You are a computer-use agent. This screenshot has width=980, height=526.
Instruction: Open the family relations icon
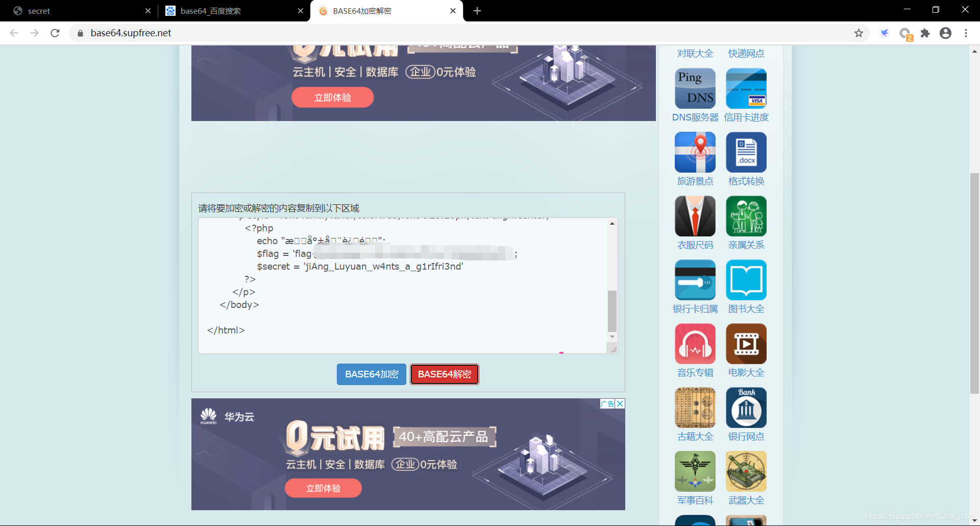click(746, 216)
